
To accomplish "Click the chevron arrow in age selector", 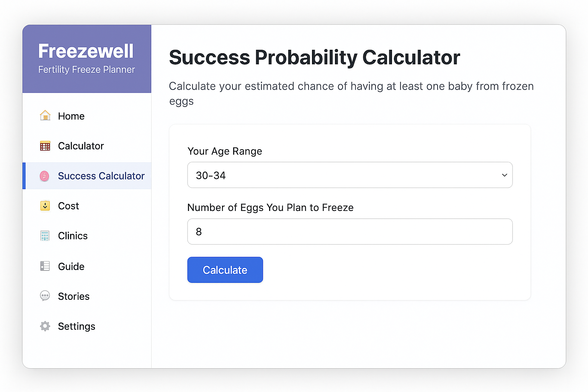I will click(505, 175).
